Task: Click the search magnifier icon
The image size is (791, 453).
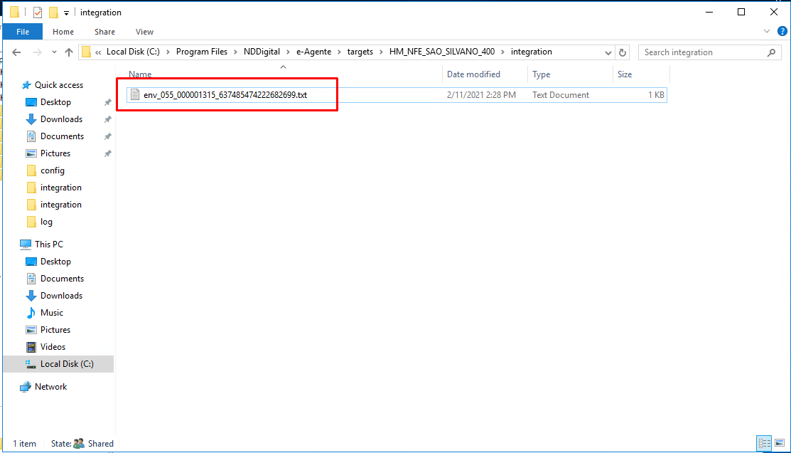Action: coord(771,52)
